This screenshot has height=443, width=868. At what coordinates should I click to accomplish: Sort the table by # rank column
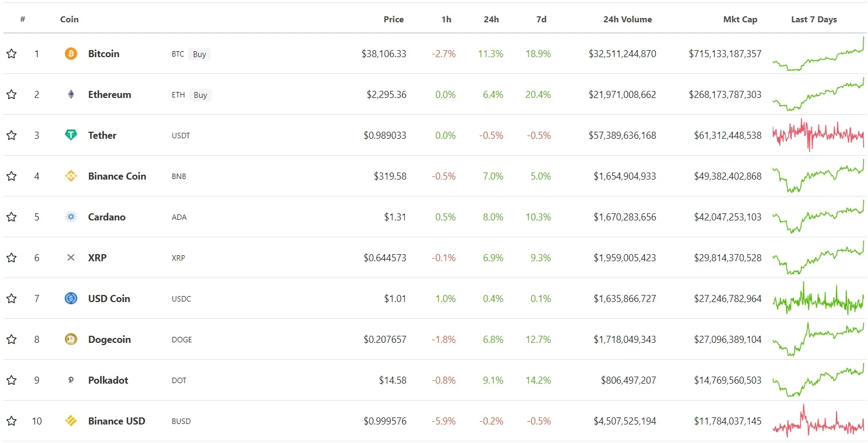[22, 19]
